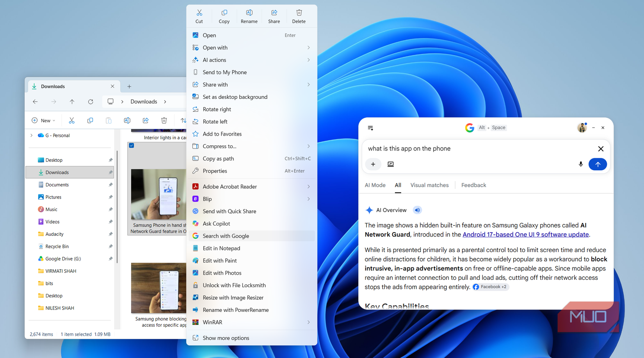644x358 pixels.
Task: Click the Delete trash icon in context menu
Action: click(x=299, y=13)
